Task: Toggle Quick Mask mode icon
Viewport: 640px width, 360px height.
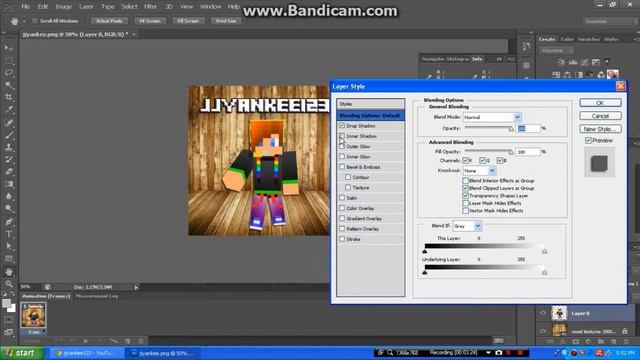Action: (9, 320)
